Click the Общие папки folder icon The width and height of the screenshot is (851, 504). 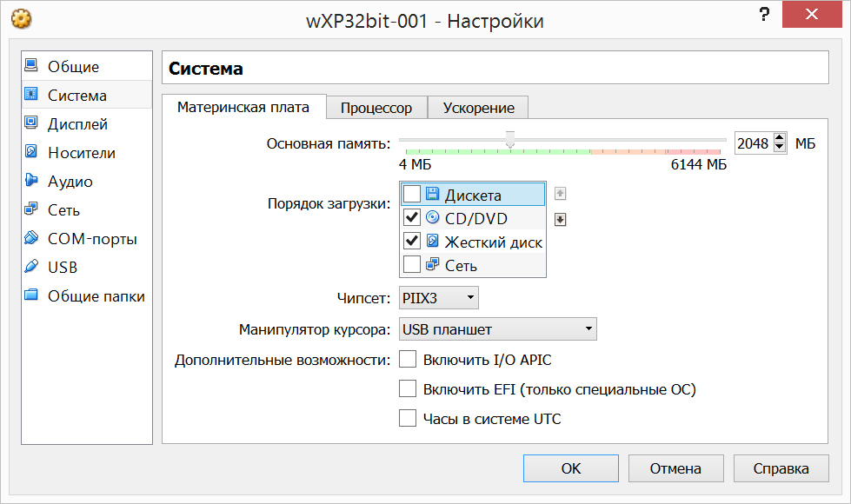31,295
